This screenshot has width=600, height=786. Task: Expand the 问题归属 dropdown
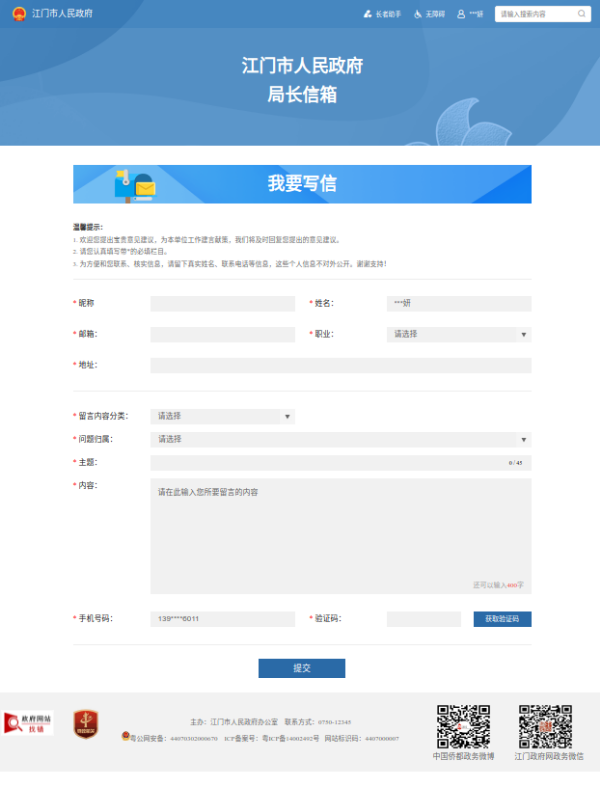click(340, 439)
